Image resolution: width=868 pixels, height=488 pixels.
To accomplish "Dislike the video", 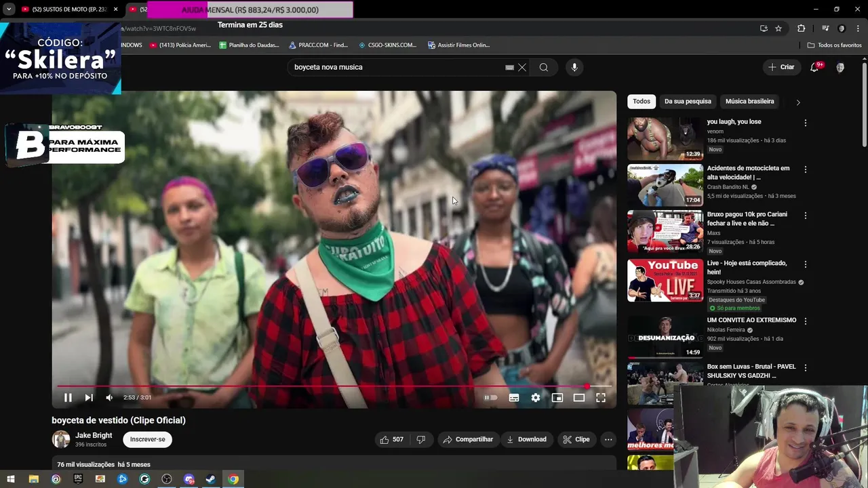I will [421, 439].
